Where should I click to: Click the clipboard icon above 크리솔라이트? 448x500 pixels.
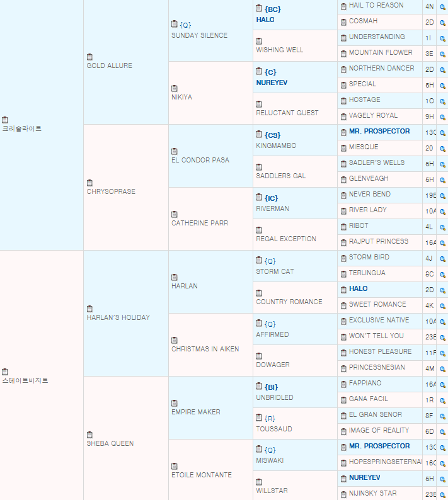(5, 120)
